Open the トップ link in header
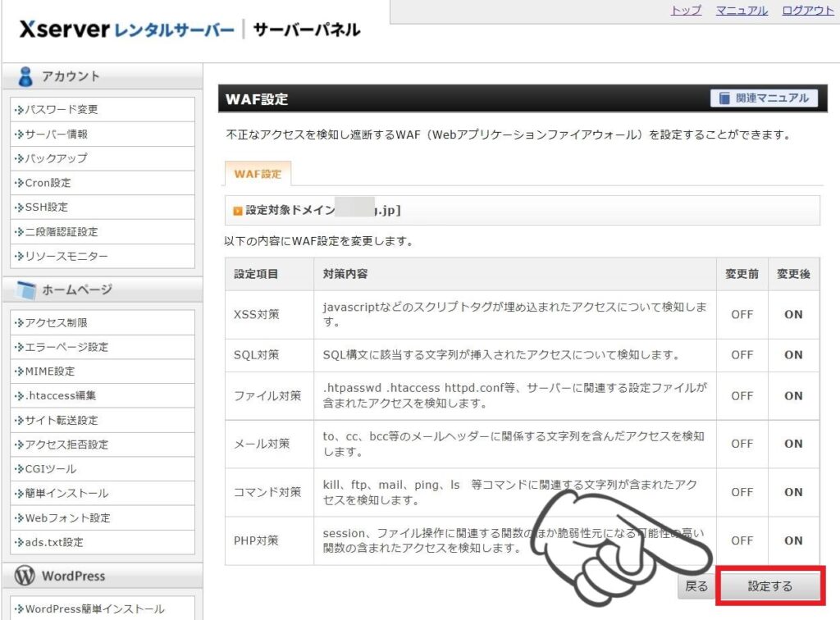840x620 pixels. point(686,11)
